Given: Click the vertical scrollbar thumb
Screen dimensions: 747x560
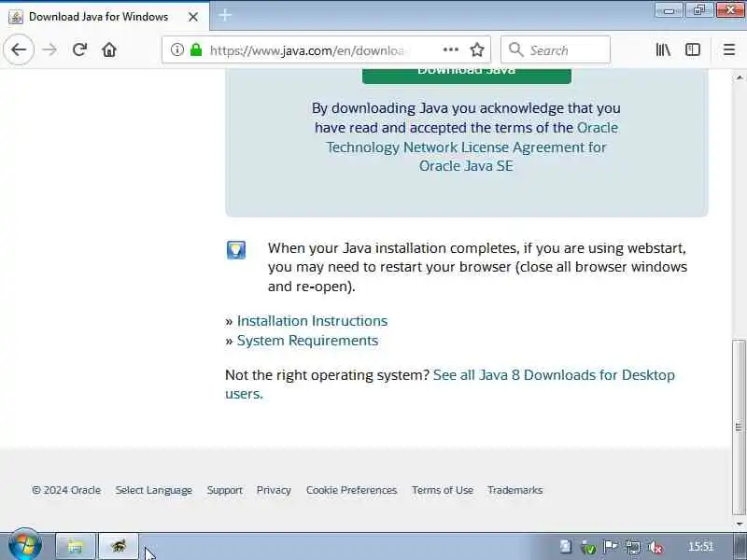Looking at the screenshot, I should tap(739, 427).
